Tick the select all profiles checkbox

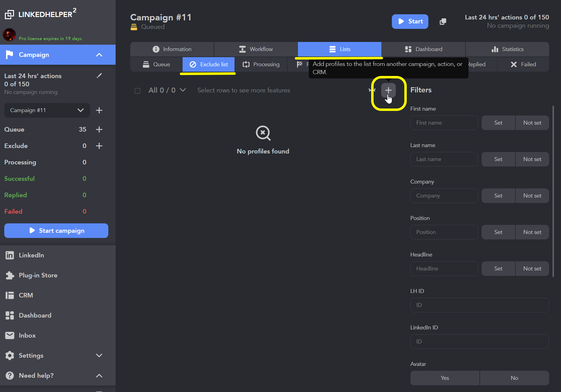pos(138,91)
